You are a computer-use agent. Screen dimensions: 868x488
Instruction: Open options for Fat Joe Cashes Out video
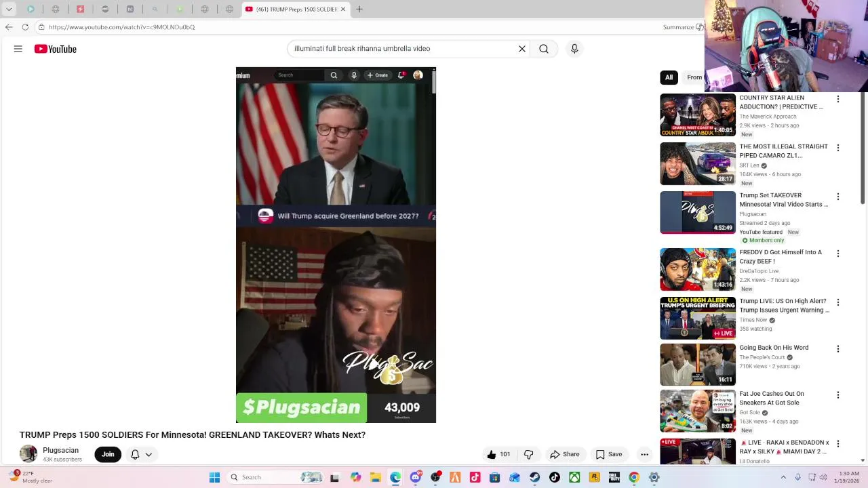838,395
